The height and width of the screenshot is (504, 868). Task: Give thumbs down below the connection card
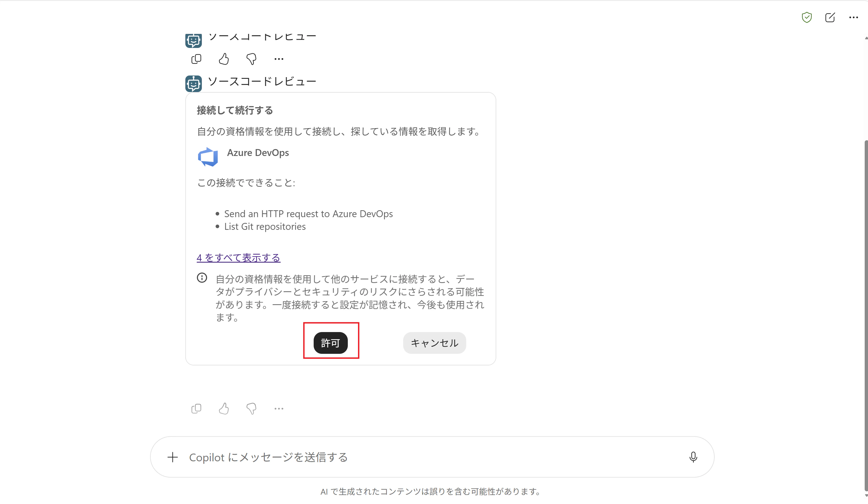251,408
